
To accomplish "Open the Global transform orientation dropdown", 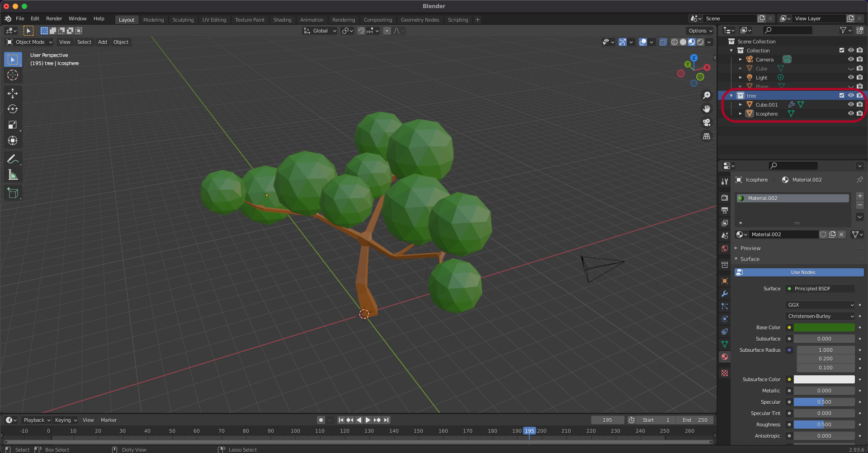I will [x=320, y=31].
